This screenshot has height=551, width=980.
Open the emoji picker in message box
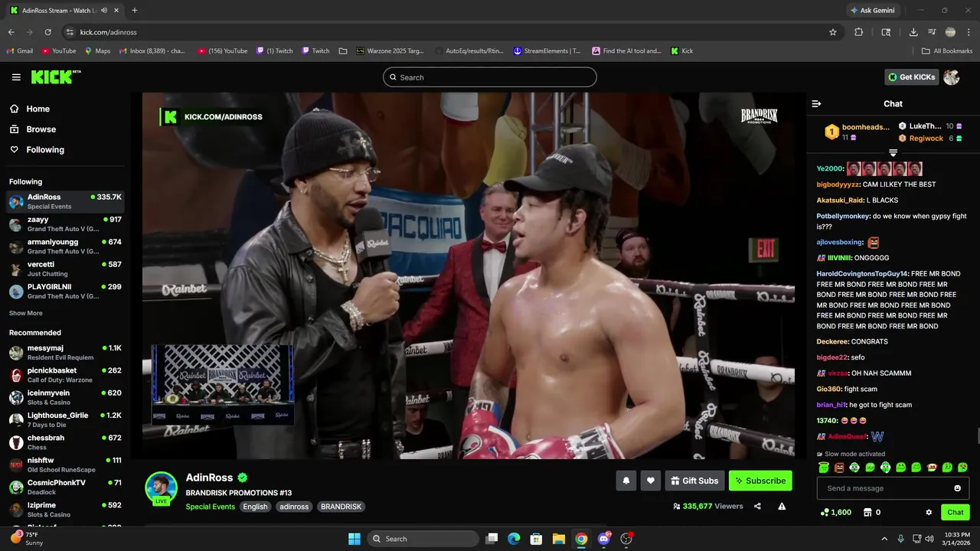click(957, 488)
